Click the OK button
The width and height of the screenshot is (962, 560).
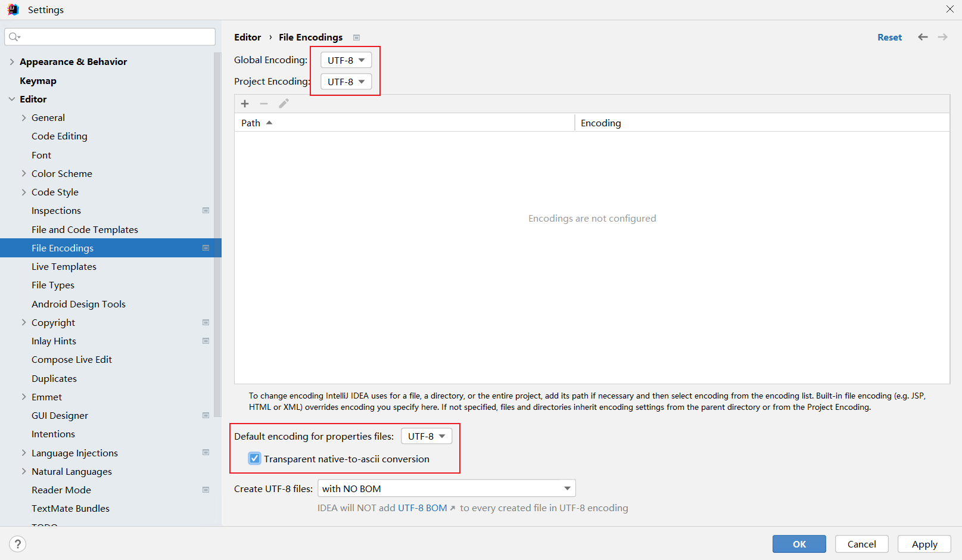(799, 544)
